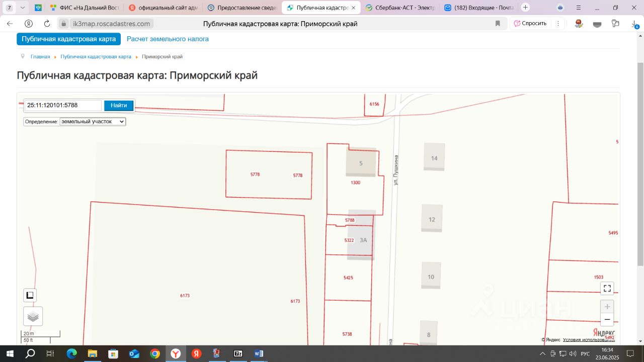Viewport: 644px width, 362px height.
Task: Switch the map to fullscreen mode
Action: point(607,288)
